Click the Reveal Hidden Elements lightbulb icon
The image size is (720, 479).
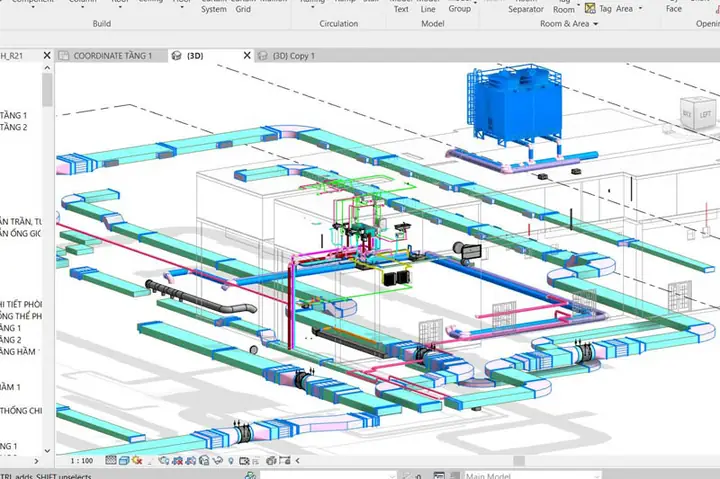point(231,460)
